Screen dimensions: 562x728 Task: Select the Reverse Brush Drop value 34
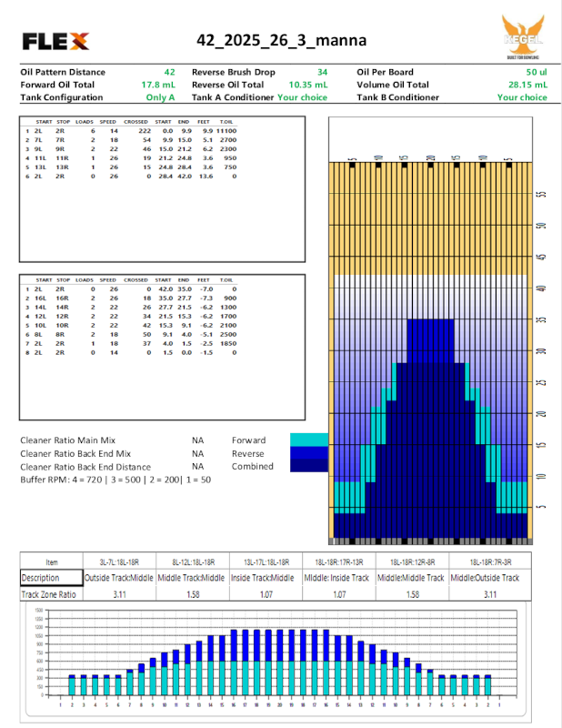(x=322, y=72)
